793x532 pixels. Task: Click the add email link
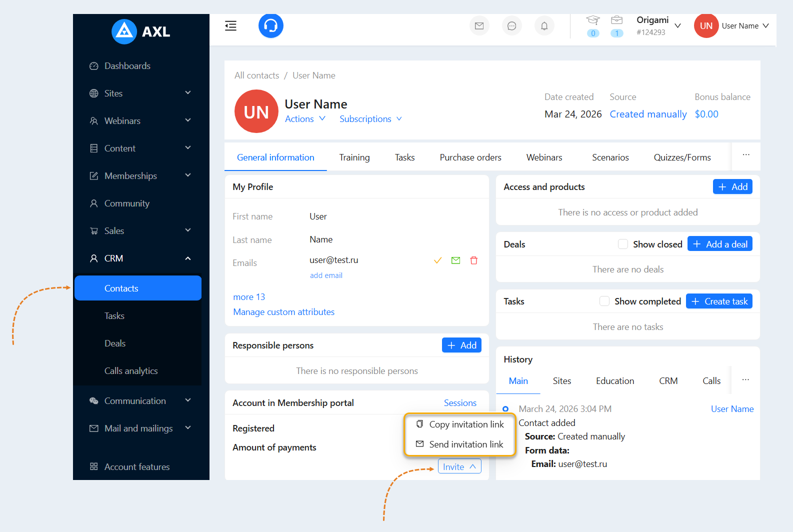tap(326, 275)
